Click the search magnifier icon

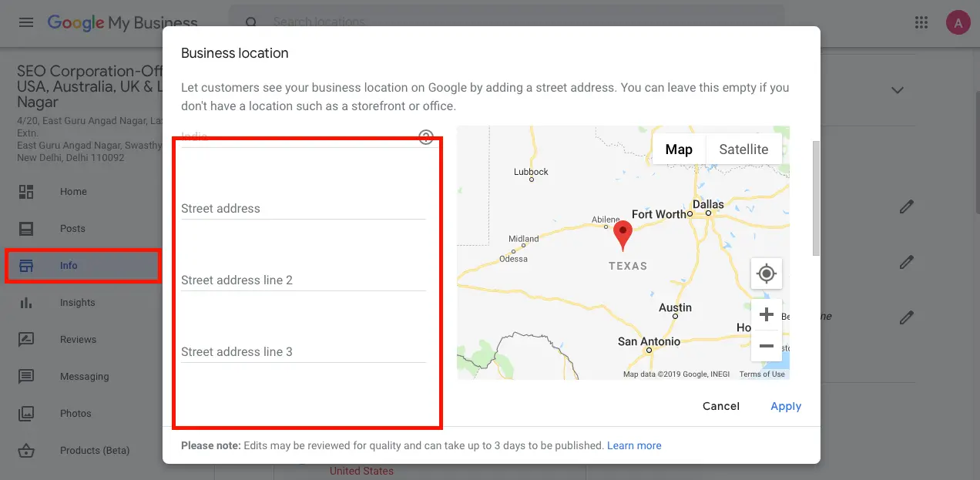pos(251,22)
